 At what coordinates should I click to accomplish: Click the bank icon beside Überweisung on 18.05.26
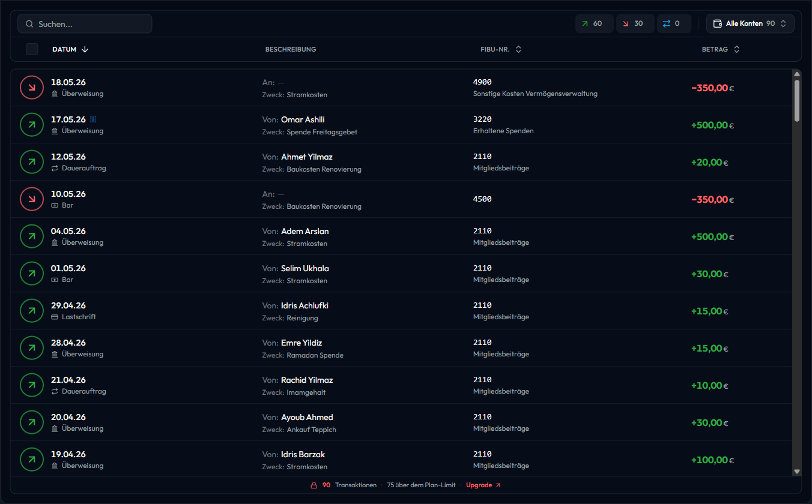click(55, 94)
